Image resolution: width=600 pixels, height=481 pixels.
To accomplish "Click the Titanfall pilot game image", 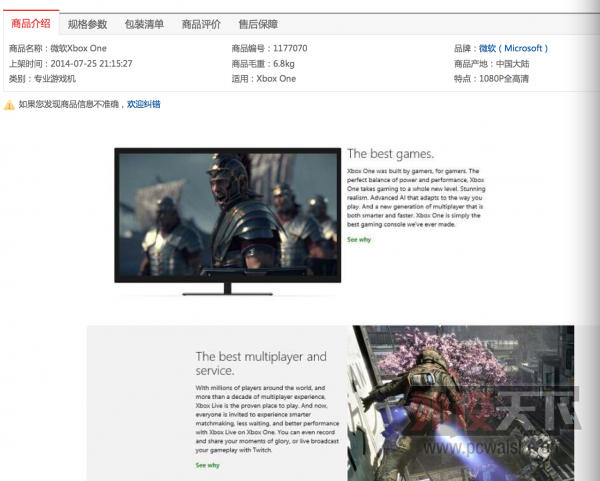I will click(460, 403).
